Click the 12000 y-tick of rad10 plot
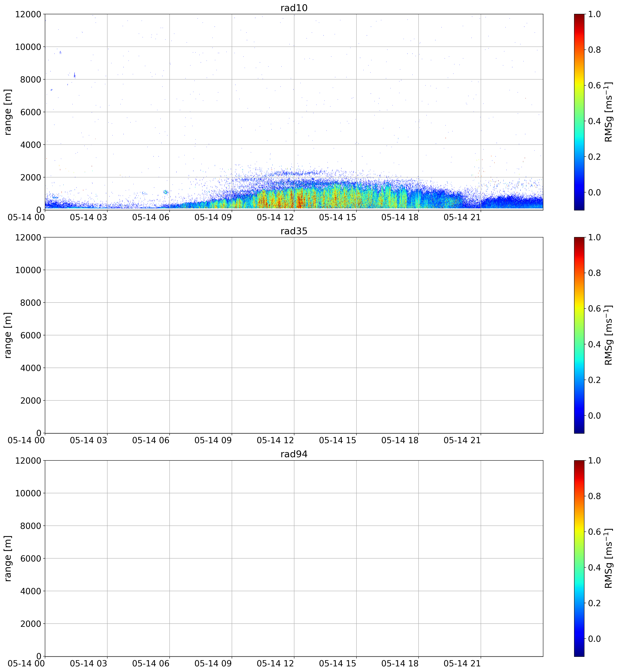The width and height of the screenshot is (618, 672). pos(28,14)
